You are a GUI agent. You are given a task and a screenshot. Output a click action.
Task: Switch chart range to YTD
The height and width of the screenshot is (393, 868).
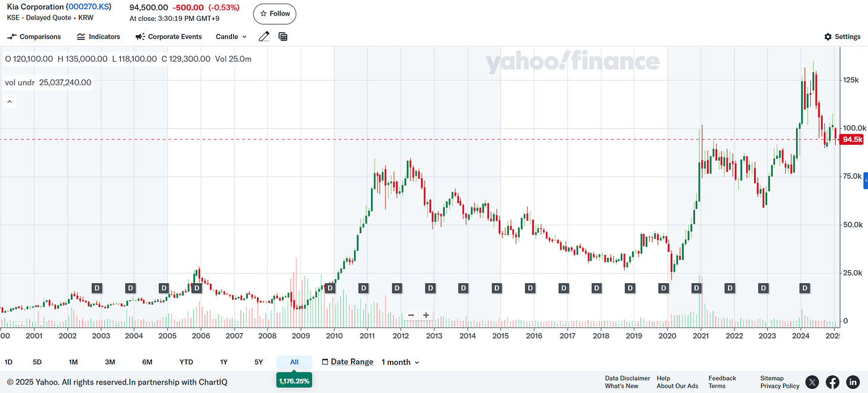186,362
